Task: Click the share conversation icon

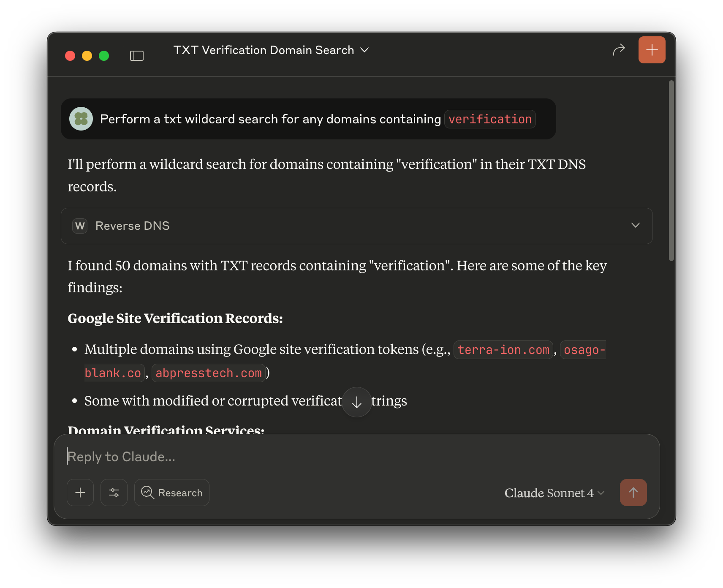Action: pos(618,49)
